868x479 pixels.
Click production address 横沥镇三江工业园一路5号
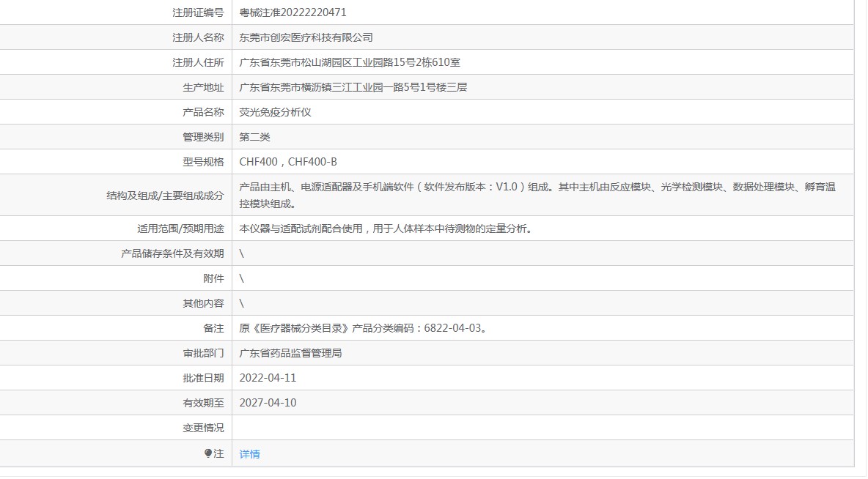tap(353, 87)
